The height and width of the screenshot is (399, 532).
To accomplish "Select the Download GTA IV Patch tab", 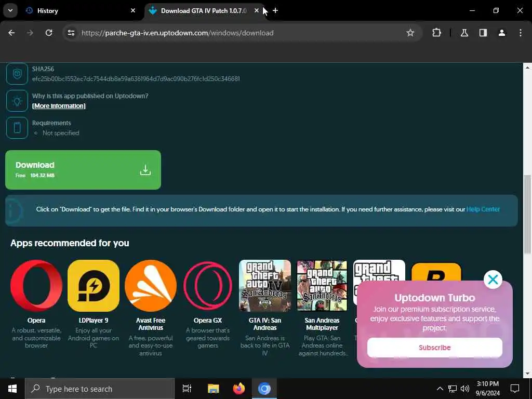I will [x=204, y=11].
